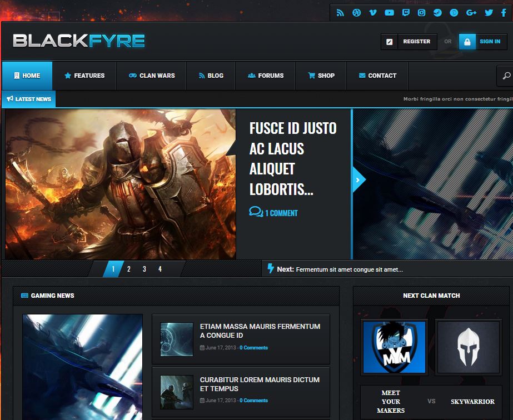Image resolution: width=513 pixels, height=420 pixels.
Task: Click the speech bubble comment icon
Action: (x=256, y=212)
